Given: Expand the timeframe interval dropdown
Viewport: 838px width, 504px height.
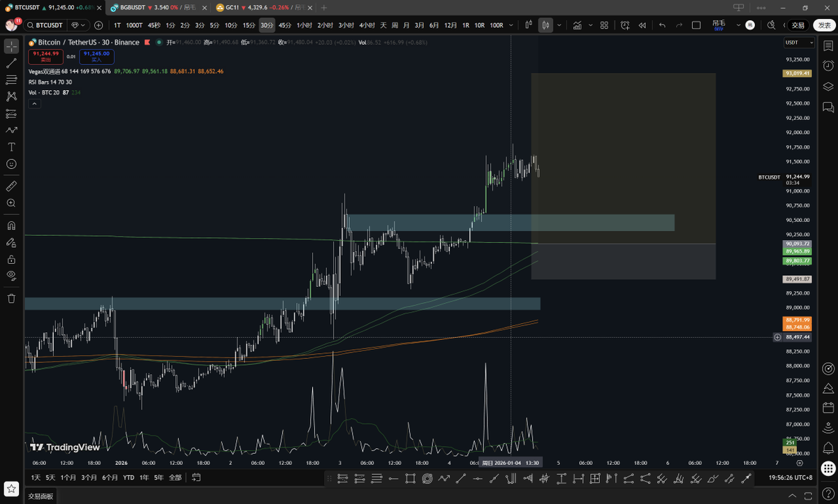Looking at the screenshot, I should point(512,25).
